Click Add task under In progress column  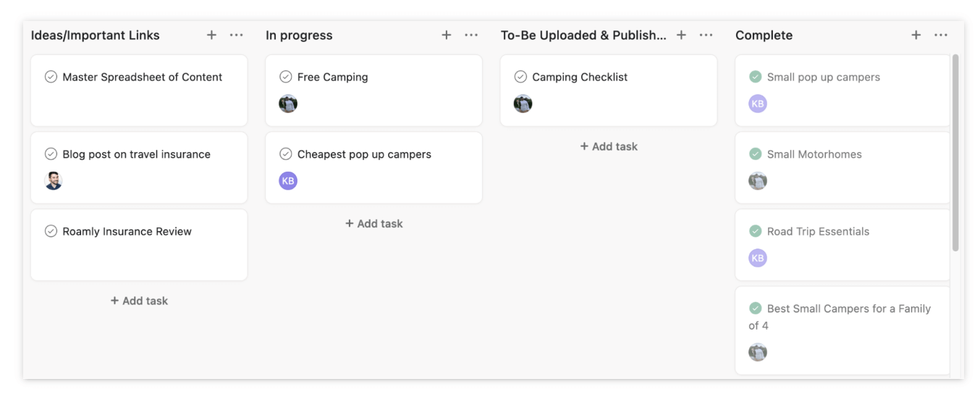374,224
